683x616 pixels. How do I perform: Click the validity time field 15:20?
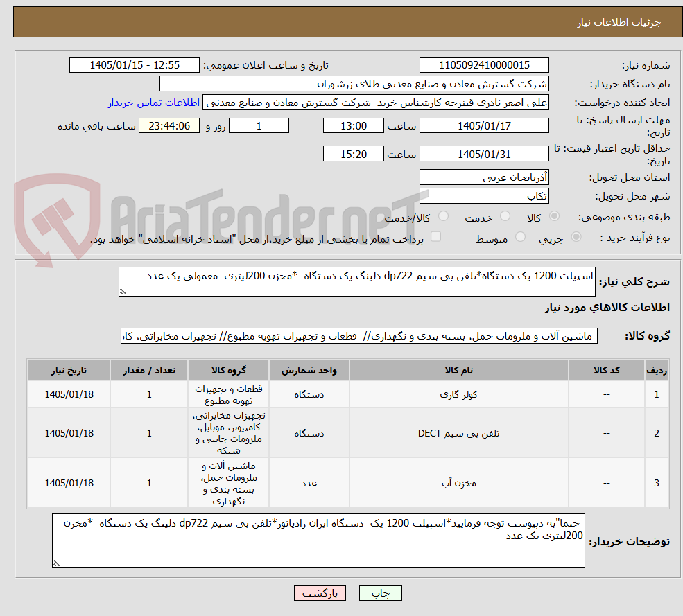click(353, 154)
